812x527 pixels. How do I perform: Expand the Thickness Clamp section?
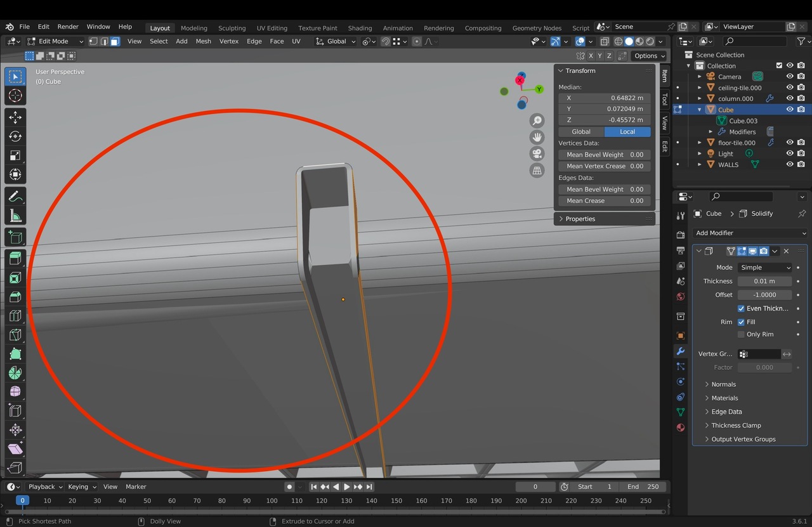pos(736,426)
